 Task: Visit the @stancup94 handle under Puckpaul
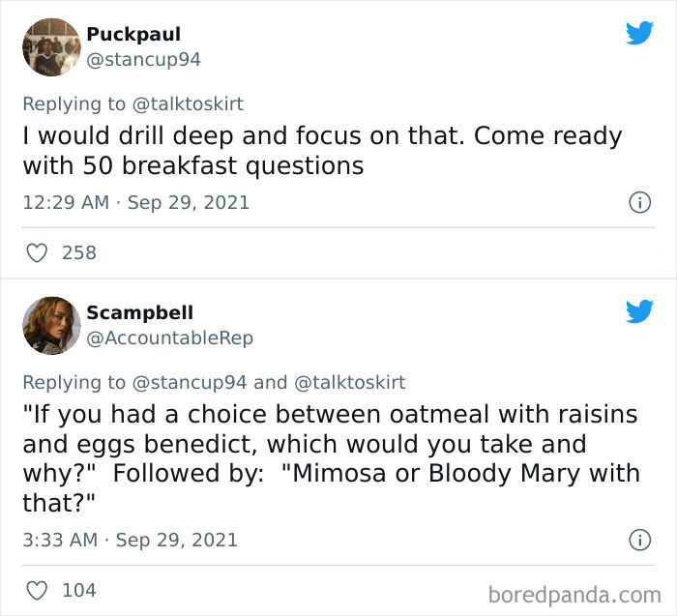coord(143,59)
